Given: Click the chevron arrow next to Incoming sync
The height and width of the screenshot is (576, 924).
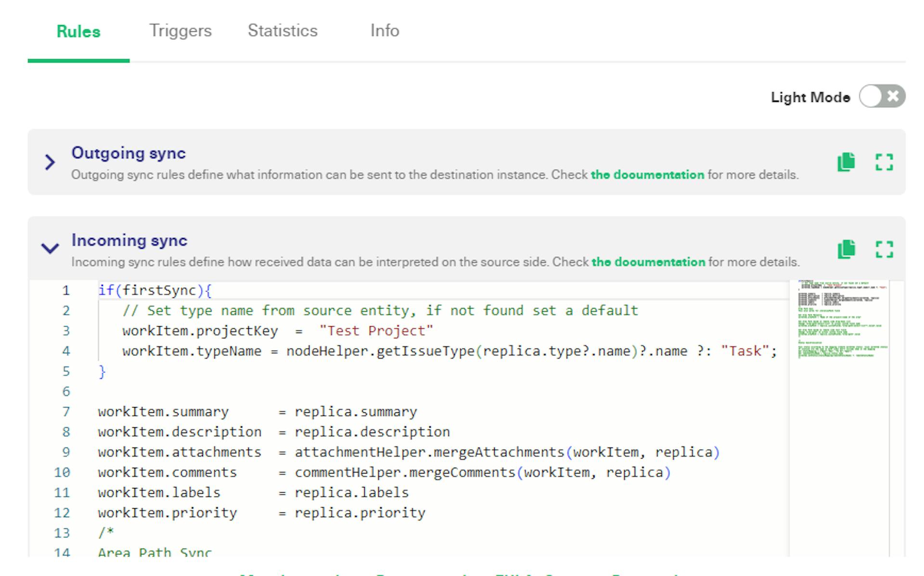Looking at the screenshot, I should click(51, 245).
